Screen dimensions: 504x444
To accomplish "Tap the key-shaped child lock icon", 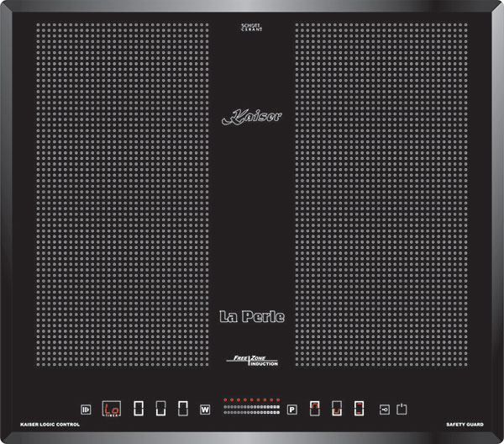I will pyautogui.click(x=384, y=410).
